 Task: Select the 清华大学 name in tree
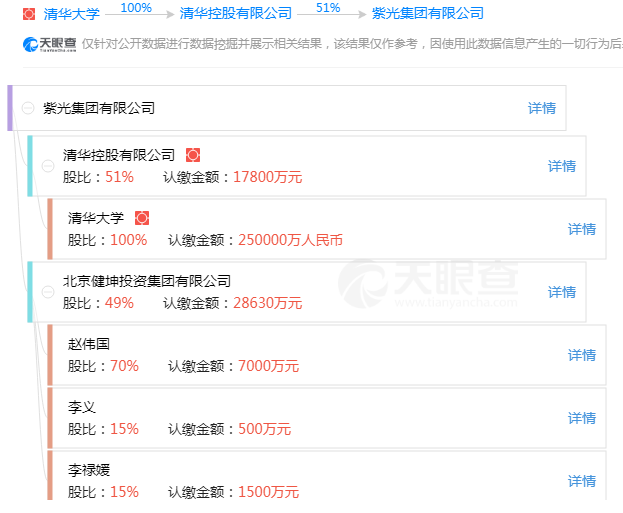click(x=96, y=218)
